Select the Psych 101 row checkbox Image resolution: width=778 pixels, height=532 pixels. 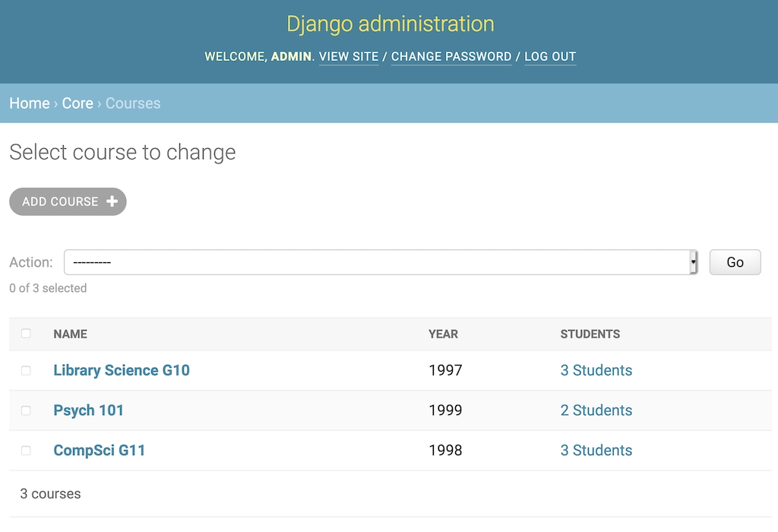26,410
